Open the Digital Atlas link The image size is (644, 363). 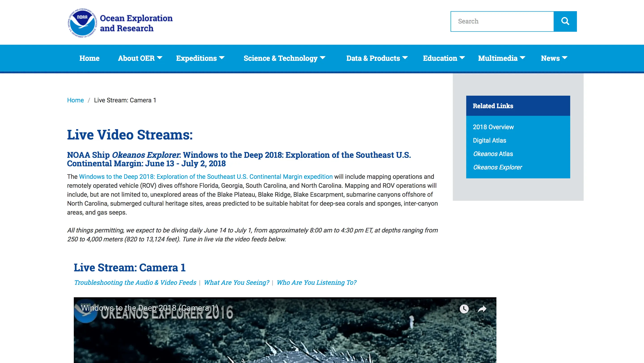coord(489,140)
